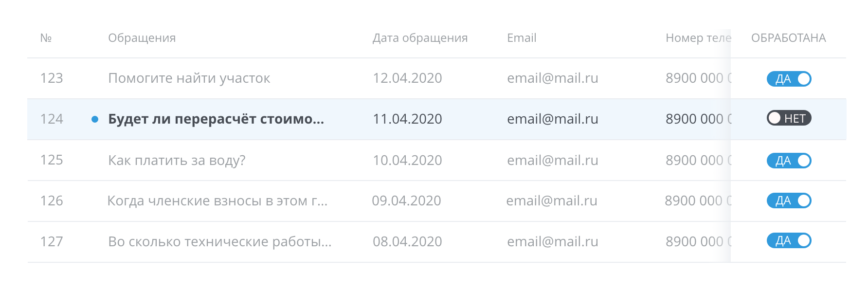
Task: Open request 'Помогите найти участок'
Action: pos(189,78)
